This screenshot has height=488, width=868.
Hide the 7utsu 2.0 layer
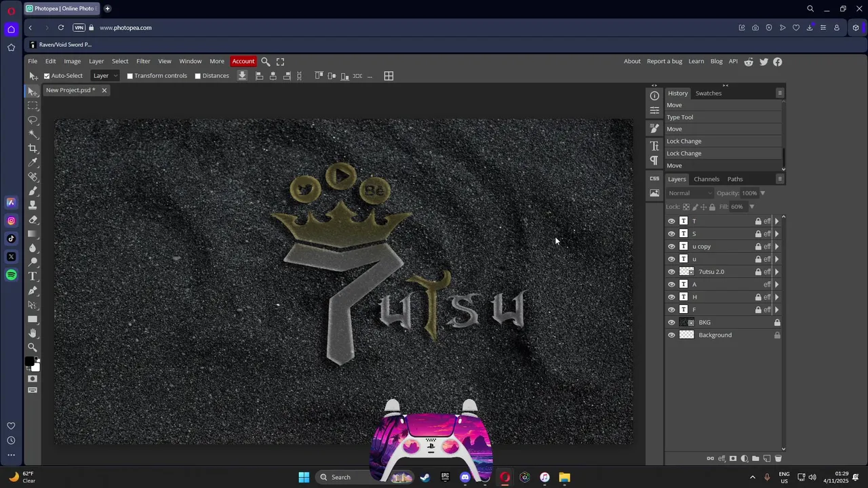click(x=671, y=272)
